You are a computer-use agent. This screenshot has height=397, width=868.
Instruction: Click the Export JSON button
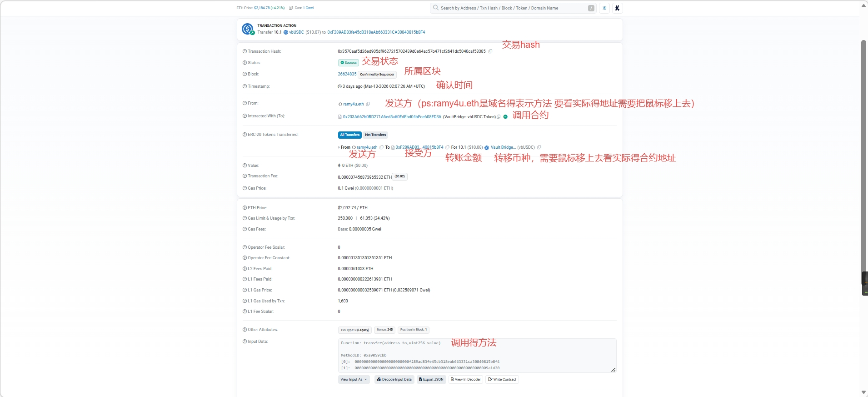[x=431, y=379]
